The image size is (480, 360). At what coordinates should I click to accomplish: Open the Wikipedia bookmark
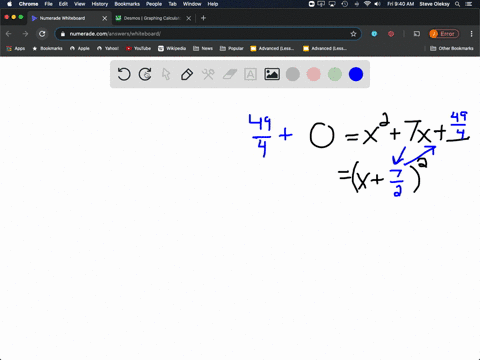pos(172,48)
